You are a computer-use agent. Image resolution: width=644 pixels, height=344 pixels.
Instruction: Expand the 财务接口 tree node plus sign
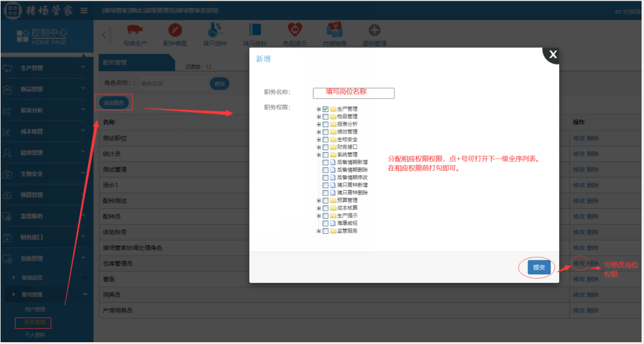click(x=318, y=147)
